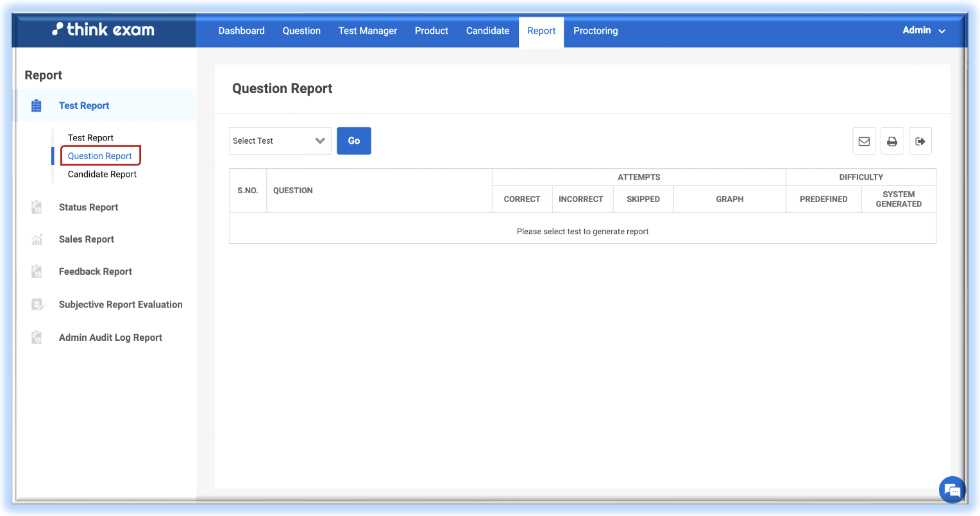Open the Candidate Report link
The image size is (980, 516).
point(102,175)
